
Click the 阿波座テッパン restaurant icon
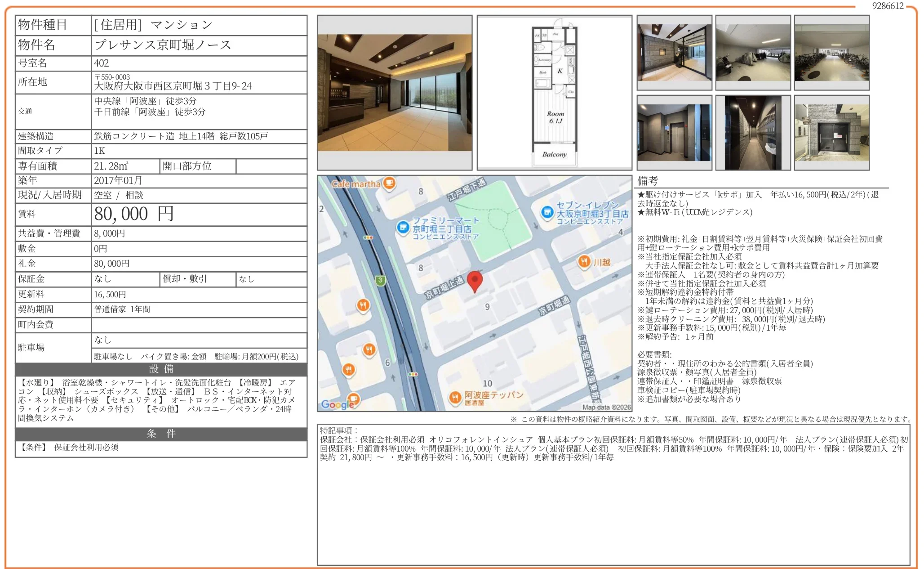coord(455,397)
